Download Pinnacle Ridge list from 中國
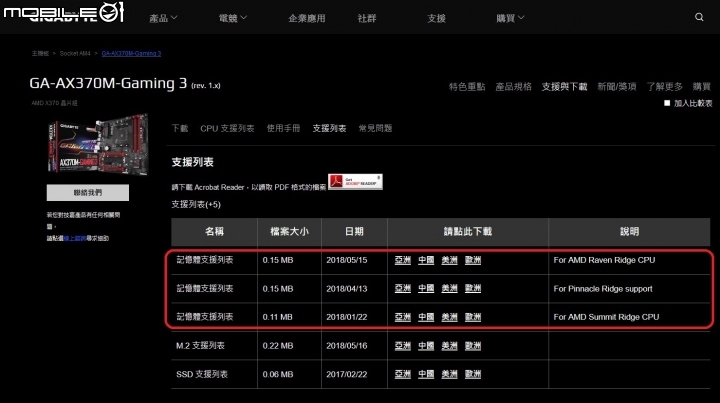This screenshot has width=720, height=403. (426, 288)
